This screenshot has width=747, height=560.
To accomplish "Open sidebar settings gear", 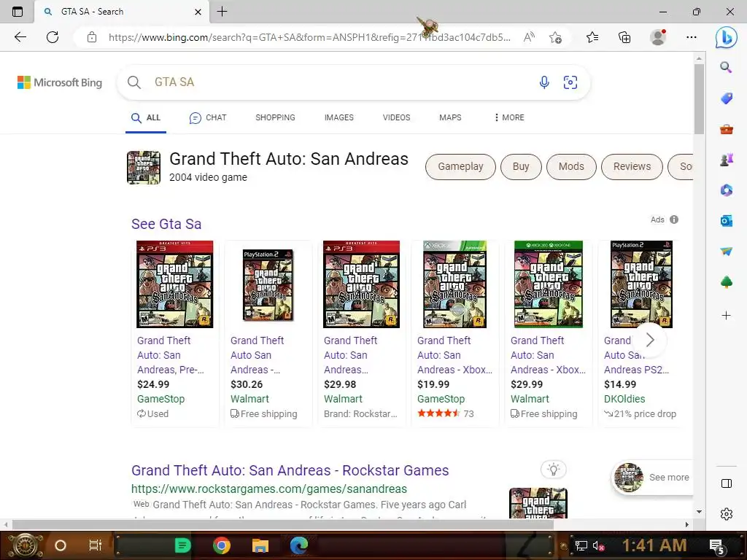I will coord(726,514).
